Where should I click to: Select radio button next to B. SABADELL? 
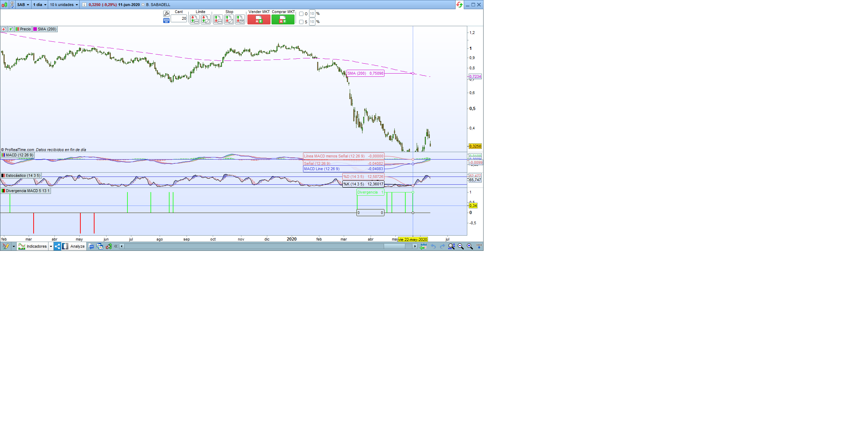[x=143, y=5]
